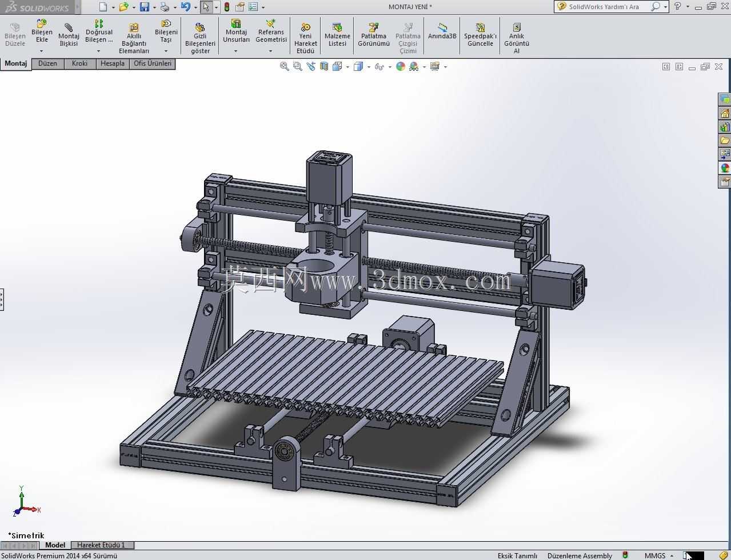Click Doğrusal Bileşen pattern tool
The width and height of the screenshot is (731, 560).
[x=99, y=31]
